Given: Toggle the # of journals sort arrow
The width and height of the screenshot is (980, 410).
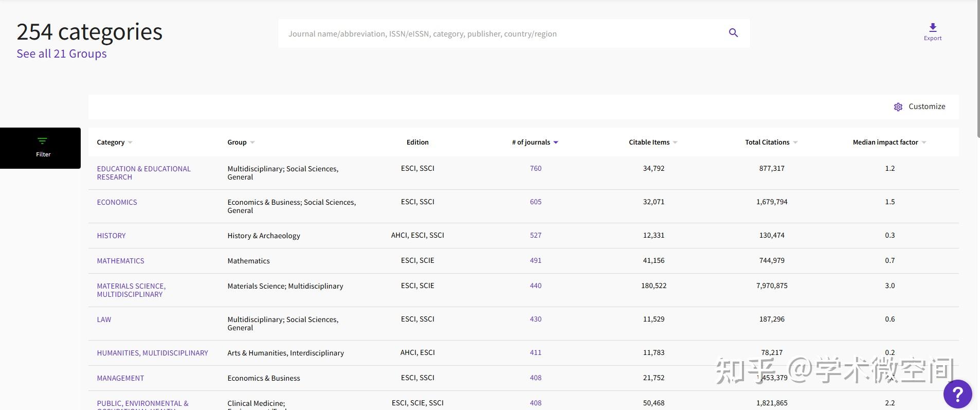Looking at the screenshot, I should (x=556, y=142).
